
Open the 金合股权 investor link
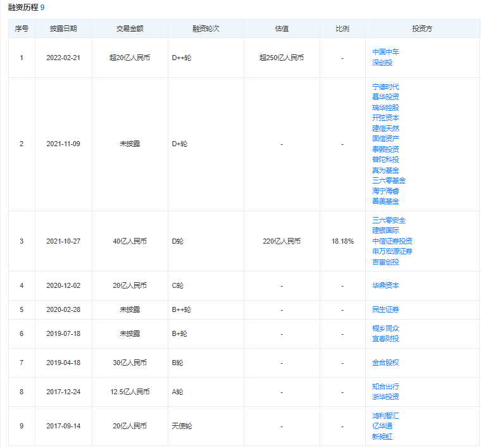385,363
